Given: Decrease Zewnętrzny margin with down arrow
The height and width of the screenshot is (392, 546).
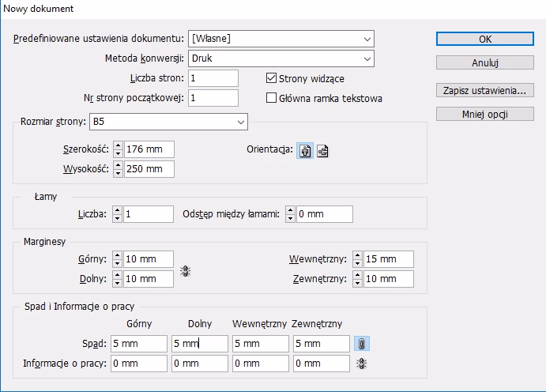Looking at the screenshot, I should [357, 283].
